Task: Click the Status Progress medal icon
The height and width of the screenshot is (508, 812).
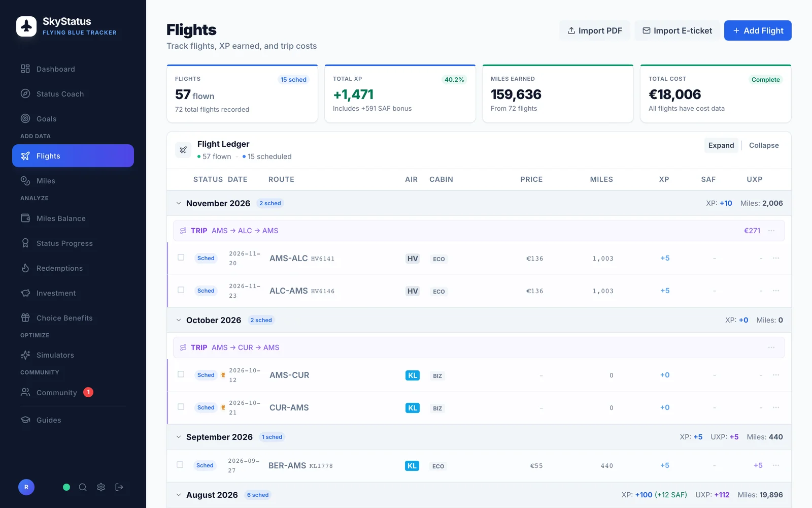Action: tap(25, 243)
